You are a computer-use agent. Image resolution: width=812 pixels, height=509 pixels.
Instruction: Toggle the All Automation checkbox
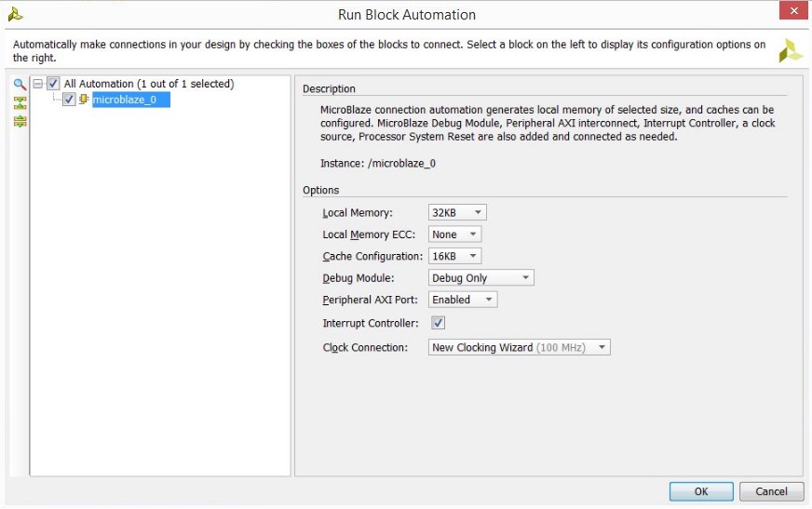(53, 83)
